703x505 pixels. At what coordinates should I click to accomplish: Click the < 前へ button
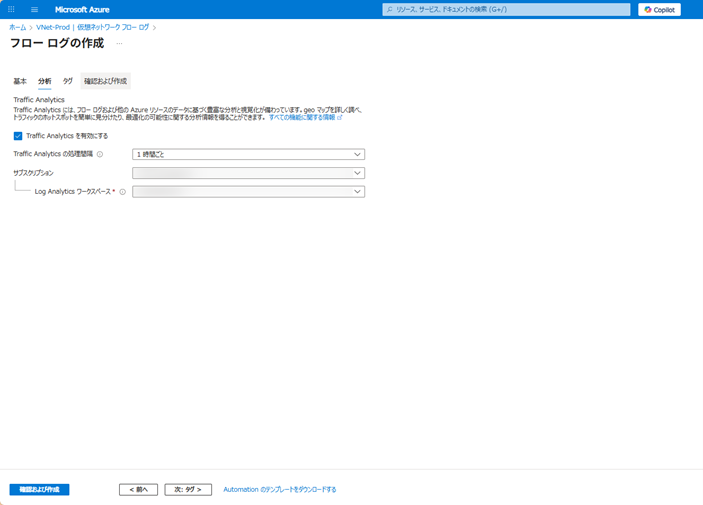(138, 490)
